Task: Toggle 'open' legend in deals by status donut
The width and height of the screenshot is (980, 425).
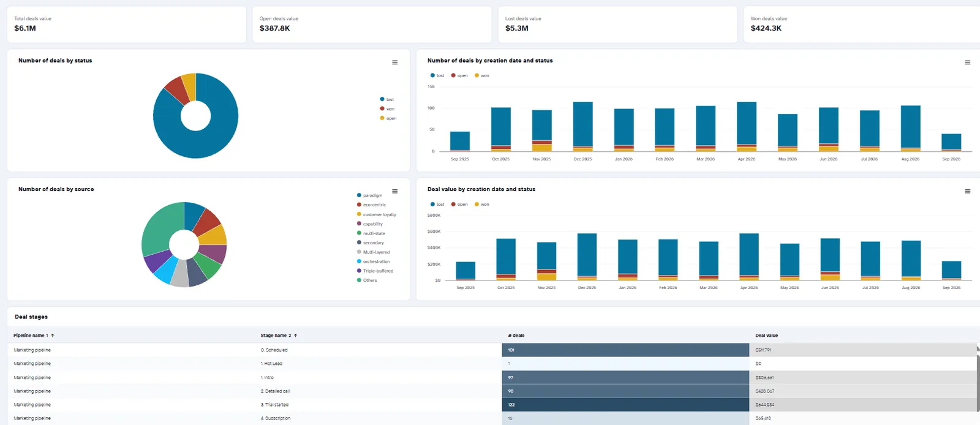Action: [x=388, y=118]
